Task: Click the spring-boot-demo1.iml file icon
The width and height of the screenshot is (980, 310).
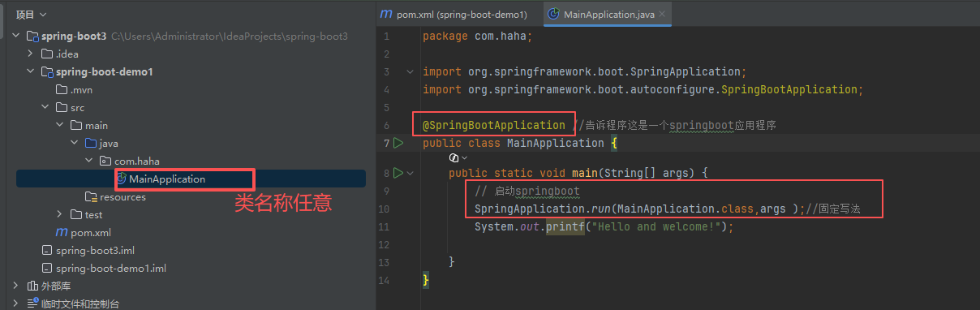Action: pyautogui.click(x=47, y=268)
